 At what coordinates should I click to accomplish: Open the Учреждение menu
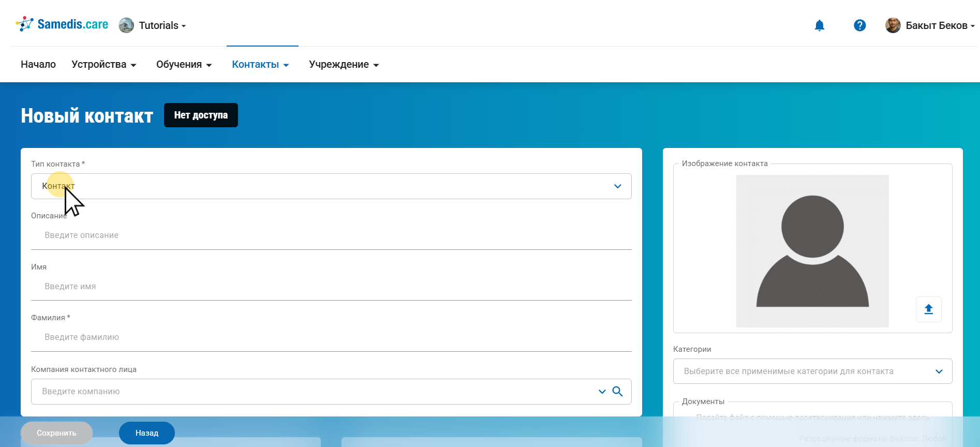click(x=344, y=65)
